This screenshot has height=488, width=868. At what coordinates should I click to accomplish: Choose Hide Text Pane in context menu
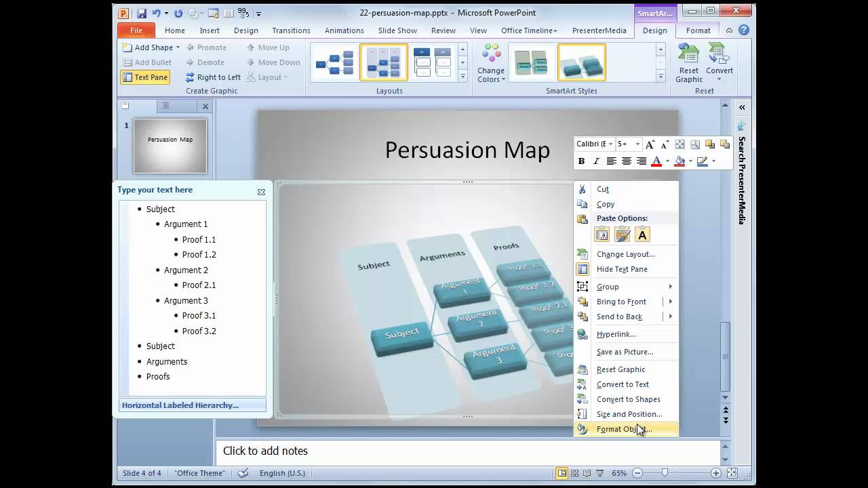[x=626, y=269]
